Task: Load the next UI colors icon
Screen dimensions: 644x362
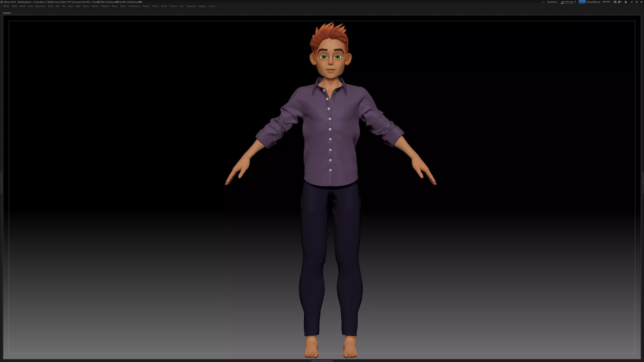Action: tap(609, 2)
